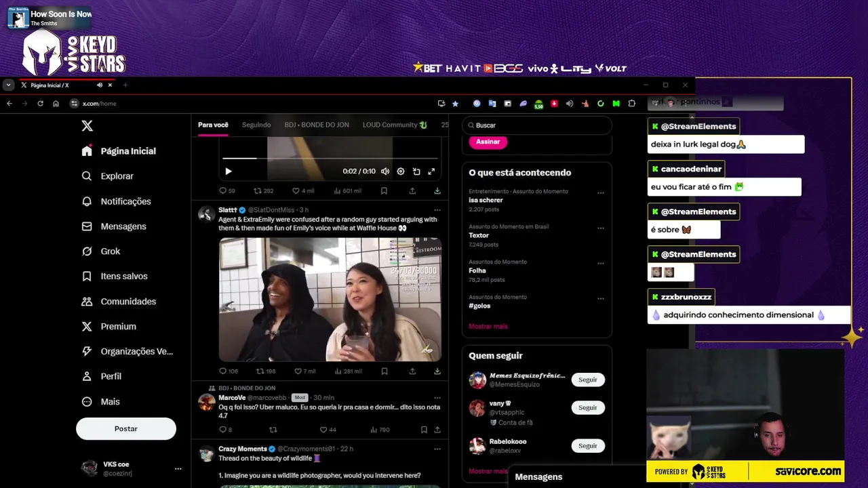Bookmark this page with the star icon
This screenshot has width=868, height=488.
pos(455,104)
